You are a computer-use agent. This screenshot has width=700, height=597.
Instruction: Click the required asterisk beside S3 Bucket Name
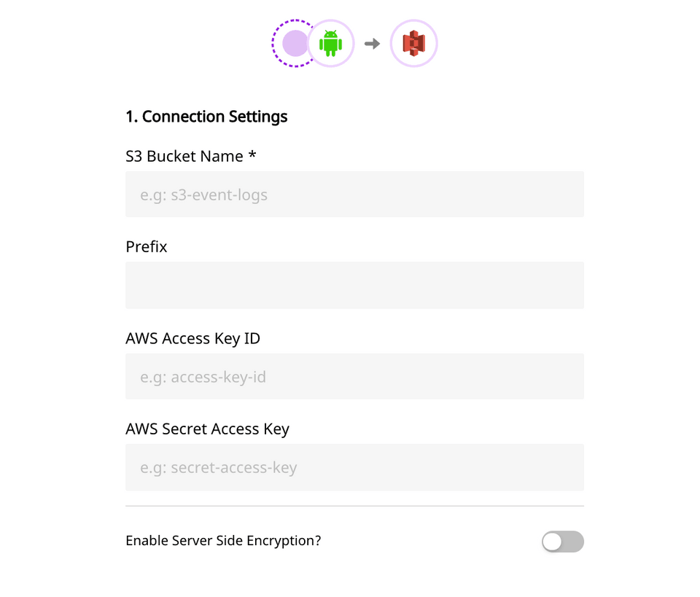pyautogui.click(x=252, y=156)
